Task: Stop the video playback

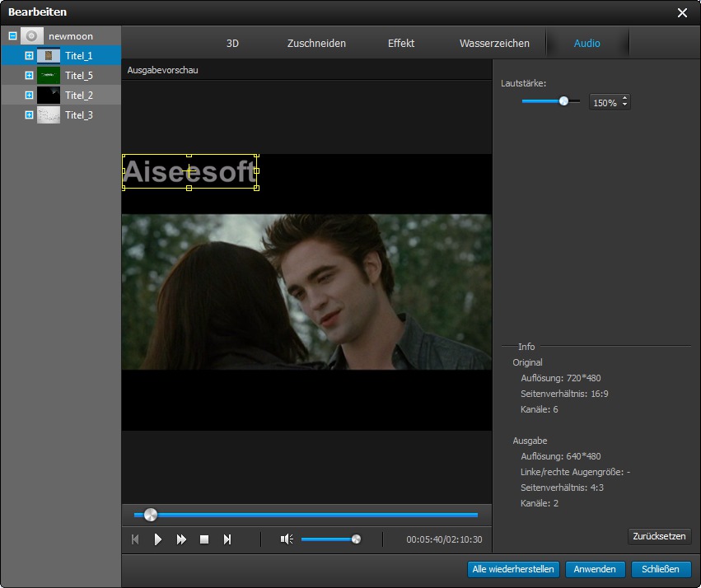Action: tap(204, 539)
